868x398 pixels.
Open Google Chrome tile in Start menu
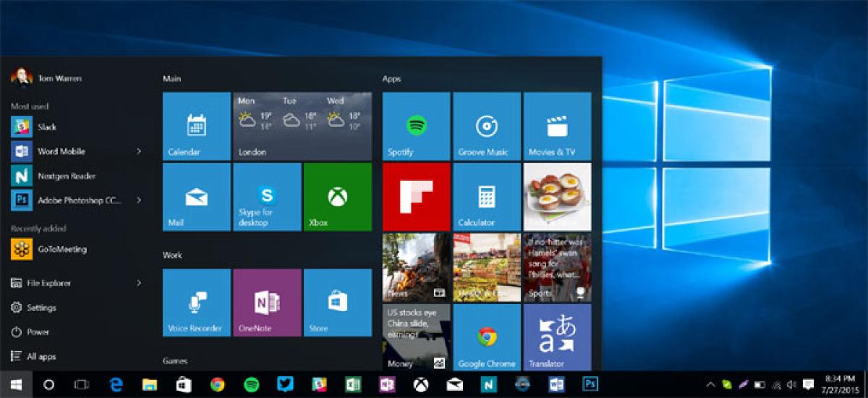tap(487, 337)
